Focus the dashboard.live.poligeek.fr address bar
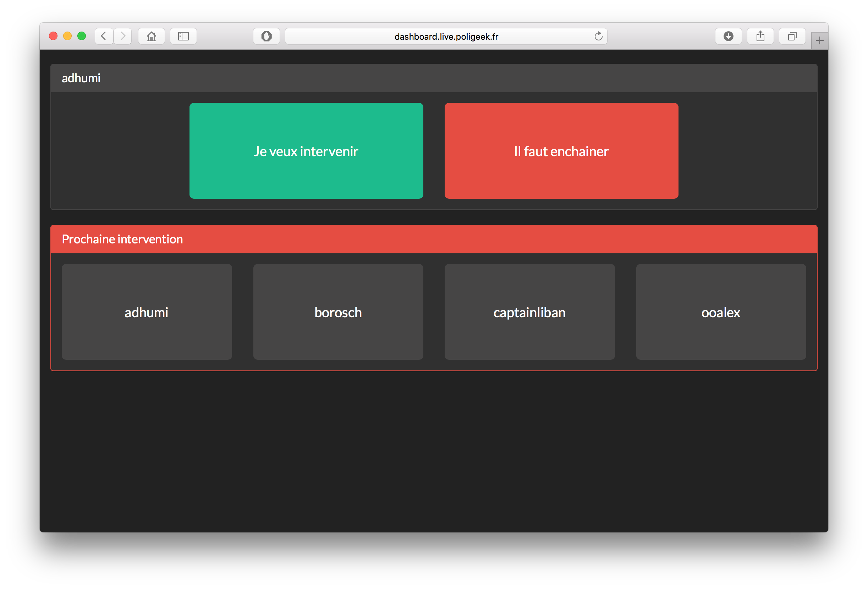This screenshot has height=589, width=868. [x=446, y=36]
